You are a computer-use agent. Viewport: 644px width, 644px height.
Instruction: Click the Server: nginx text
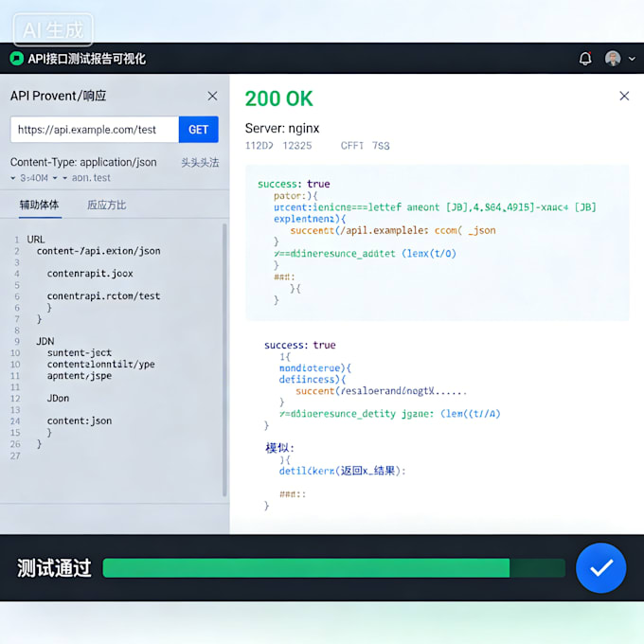pos(282,128)
